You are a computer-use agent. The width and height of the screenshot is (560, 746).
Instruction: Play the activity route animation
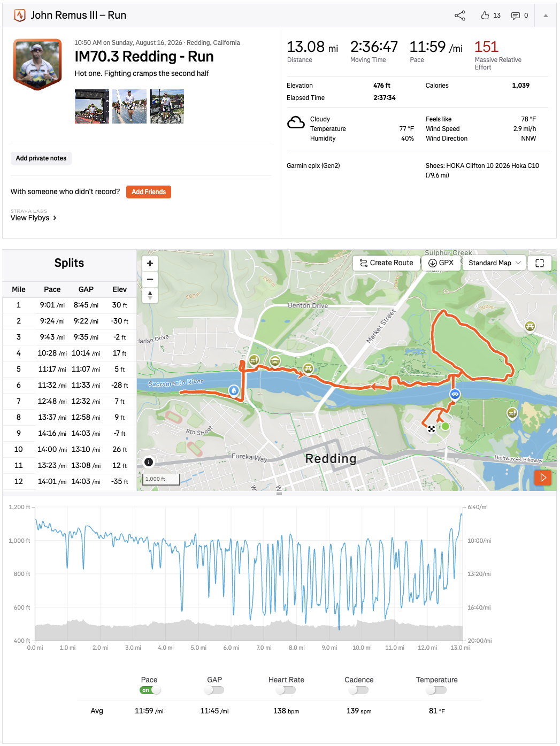pyautogui.click(x=543, y=478)
